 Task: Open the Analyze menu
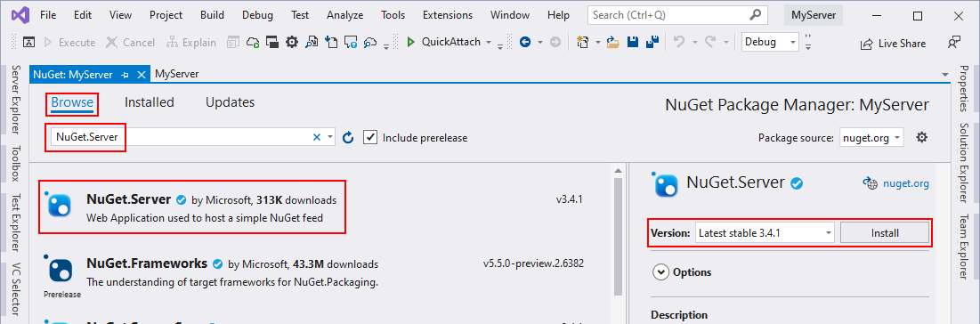point(344,15)
